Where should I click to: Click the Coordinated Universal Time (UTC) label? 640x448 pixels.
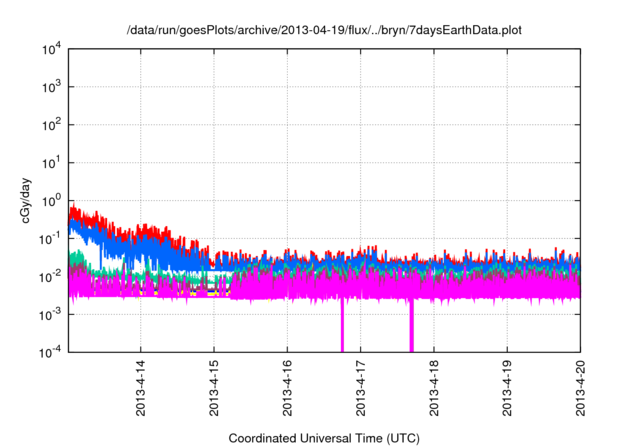324,438
